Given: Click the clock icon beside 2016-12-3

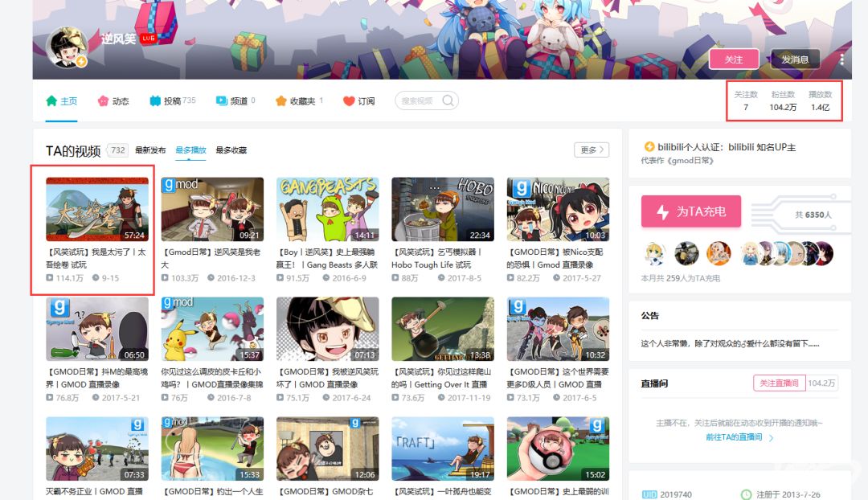Looking at the screenshot, I should (x=211, y=278).
